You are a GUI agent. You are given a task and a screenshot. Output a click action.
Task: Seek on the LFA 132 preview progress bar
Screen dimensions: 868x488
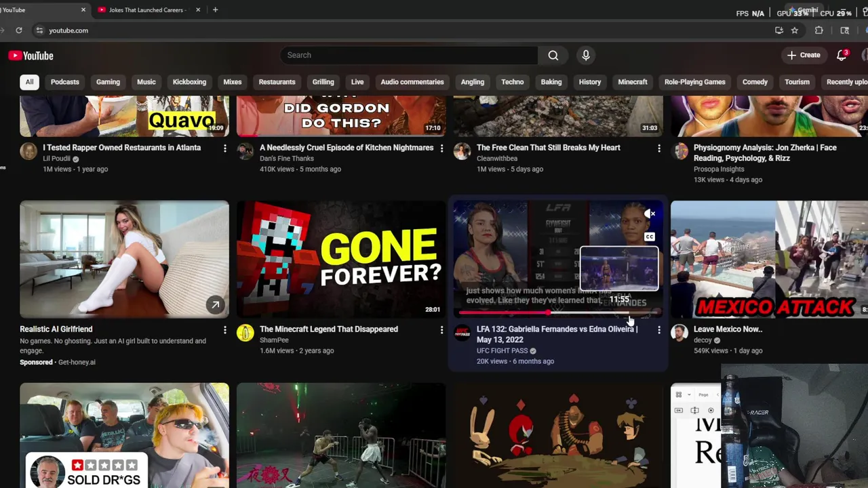click(x=559, y=312)
